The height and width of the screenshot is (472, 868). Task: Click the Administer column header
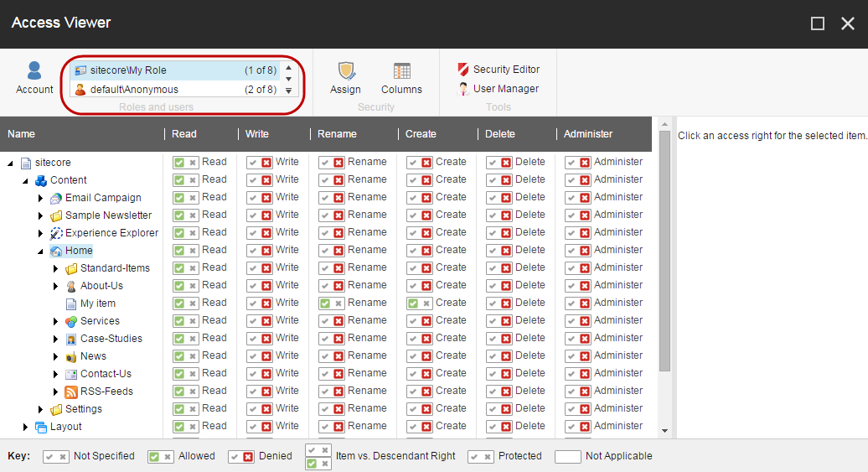pyautogui.click(x=588, y=134)
